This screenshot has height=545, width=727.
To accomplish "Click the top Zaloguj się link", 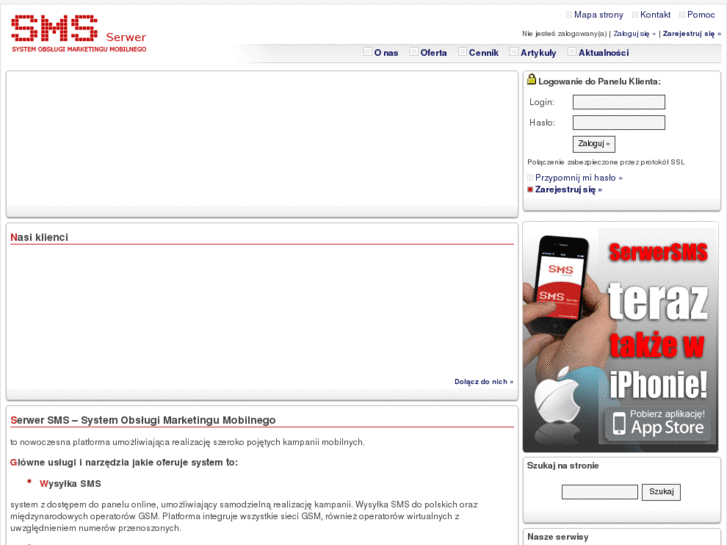I will pyautogui.click(x=634, y=34).
